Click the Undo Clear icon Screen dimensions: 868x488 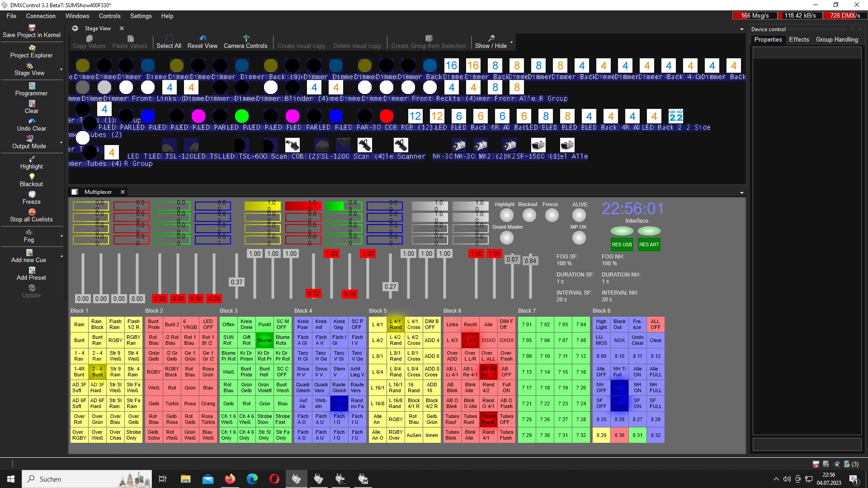click(32, 121)
